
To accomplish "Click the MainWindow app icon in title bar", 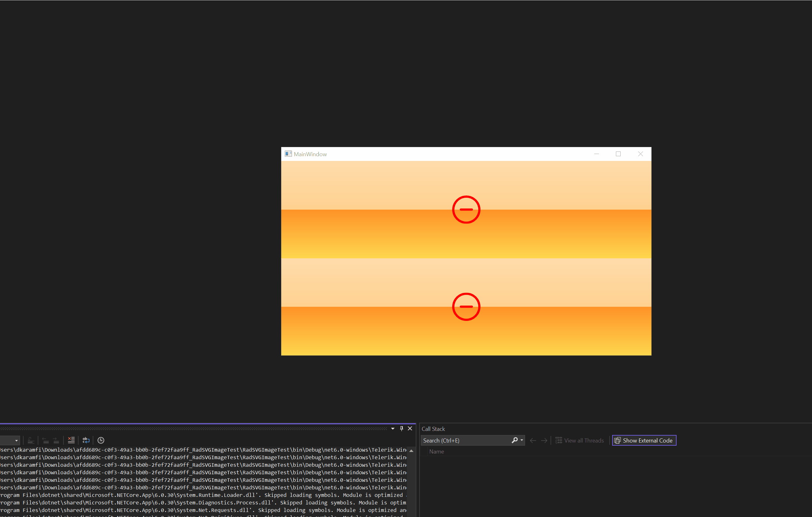I will [x=288, y=154].
